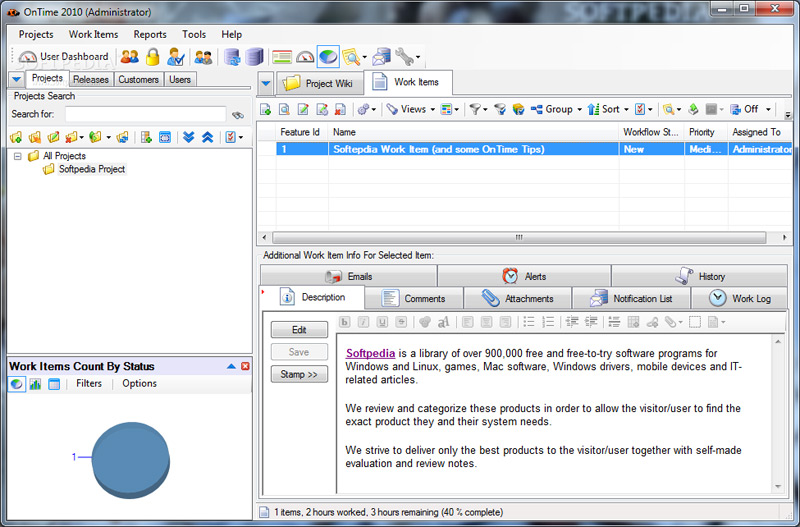Open the filter funnel dropdown

479,109
